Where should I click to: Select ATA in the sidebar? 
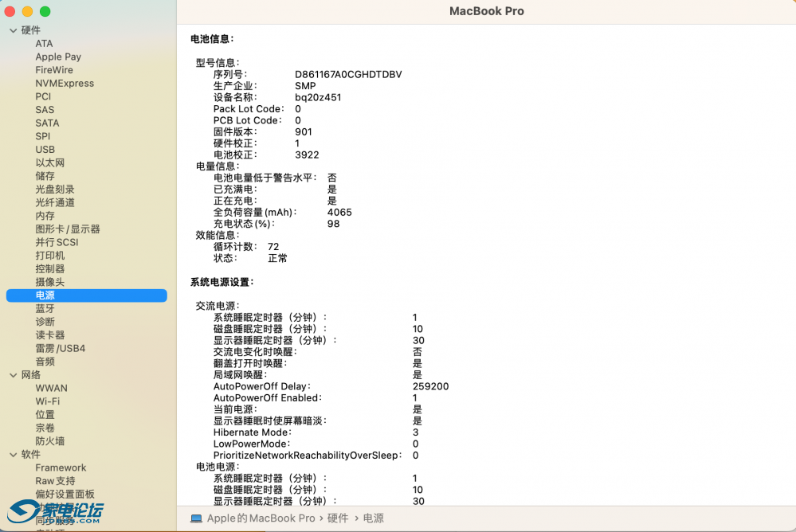(x=44, y=44)
